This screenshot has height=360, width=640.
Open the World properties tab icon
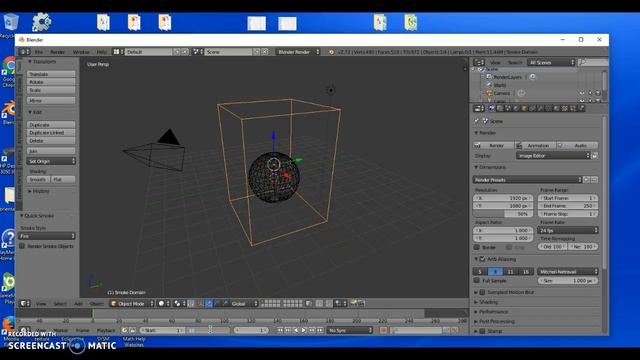click(x=516, y=108)
